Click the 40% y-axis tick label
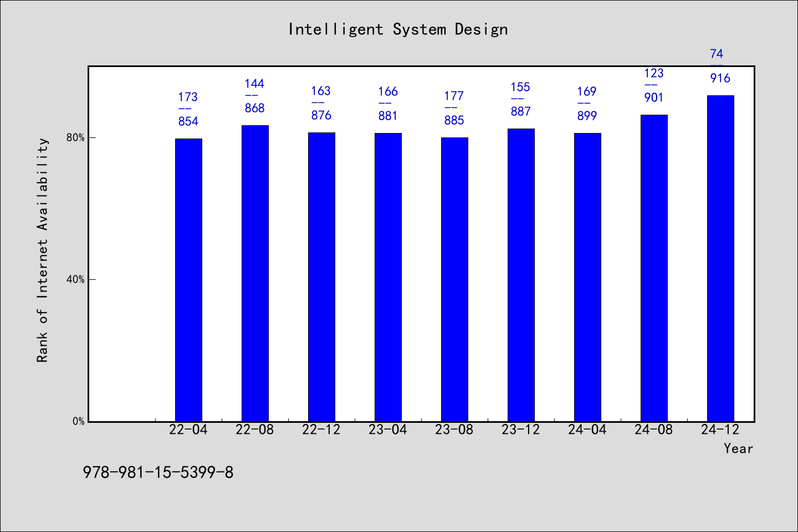This screenshot has width=798, height=532. click(x=75, y=279)
